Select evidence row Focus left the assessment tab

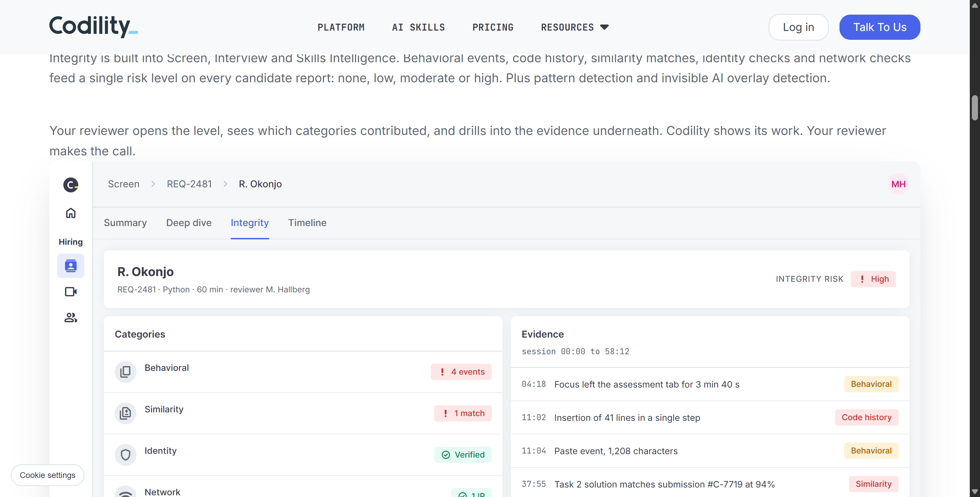(709, 384)
